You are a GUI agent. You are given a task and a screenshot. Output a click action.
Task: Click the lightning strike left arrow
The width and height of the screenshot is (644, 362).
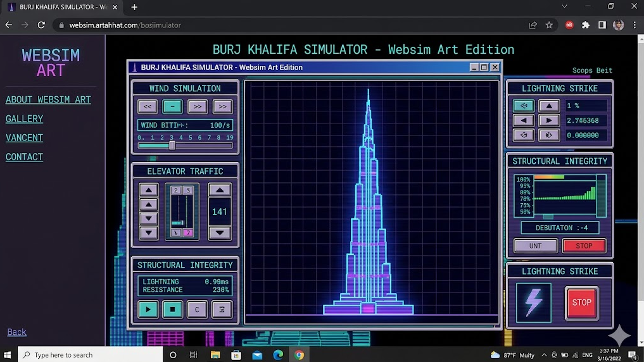pyautogui.click(x=524, y=121)
